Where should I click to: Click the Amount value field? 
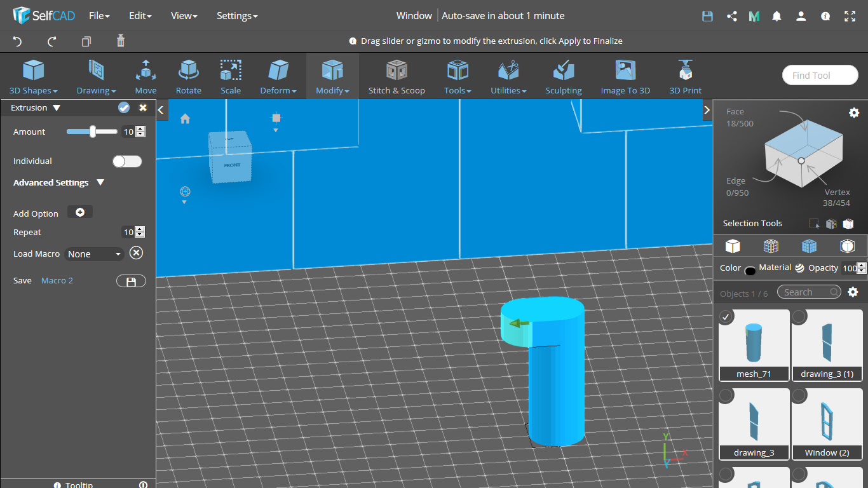(x=129, y=132)
